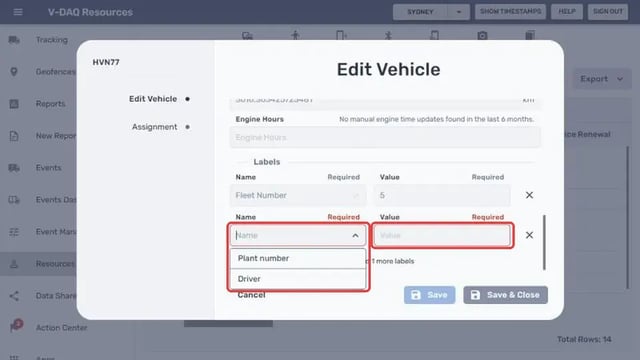Viewport: 640px width, 360px height.
Task: Click the Tracking truck icon in sidebar
Action: 14,40
